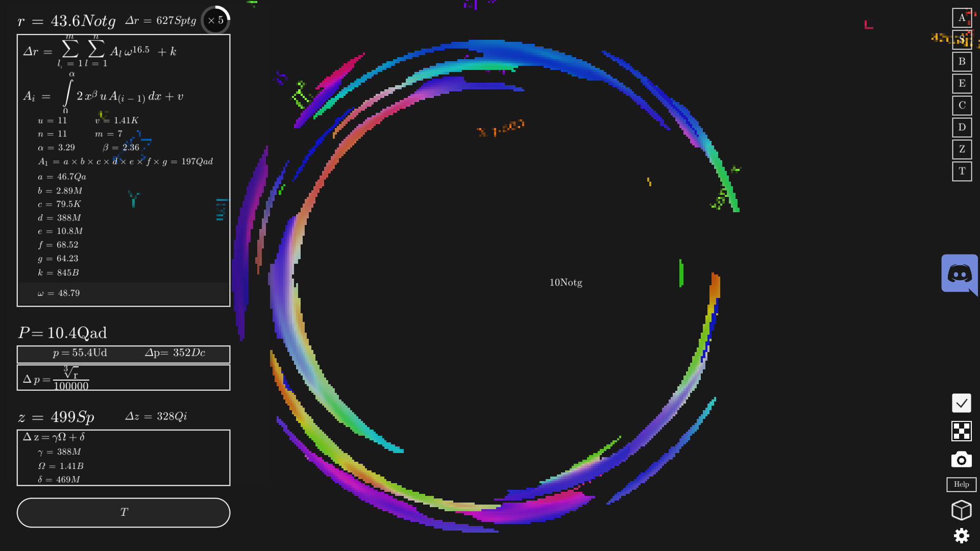Enable the checkmark toggle above the checkerboard

point(961,403)
